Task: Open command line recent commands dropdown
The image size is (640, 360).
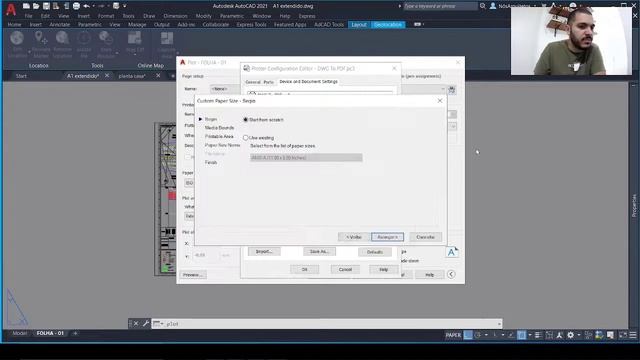Action: tap(158, 324)
